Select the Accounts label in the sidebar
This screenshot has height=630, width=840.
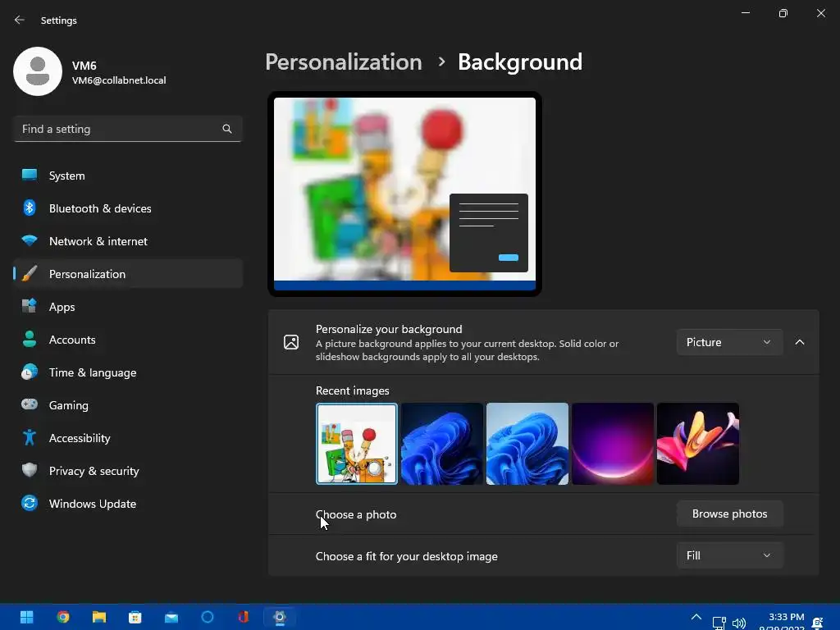(72, 340)
